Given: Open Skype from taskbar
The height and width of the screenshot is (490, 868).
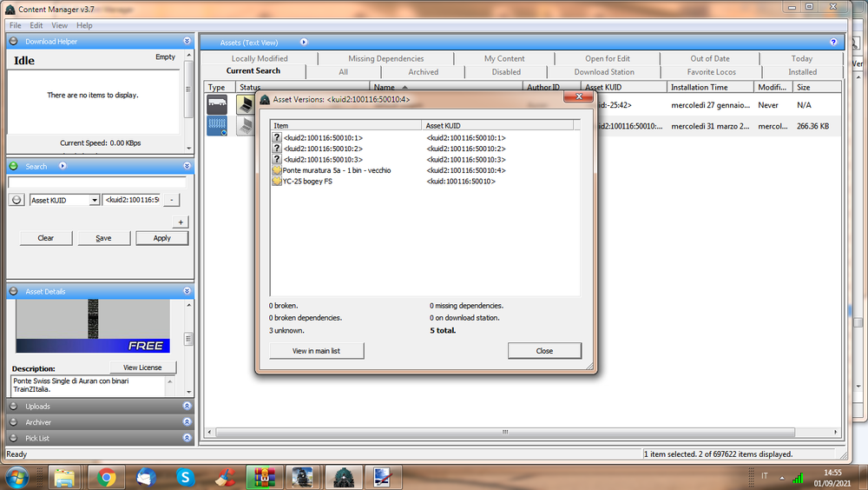Looking at the screenshot, I should coord(186,477).
